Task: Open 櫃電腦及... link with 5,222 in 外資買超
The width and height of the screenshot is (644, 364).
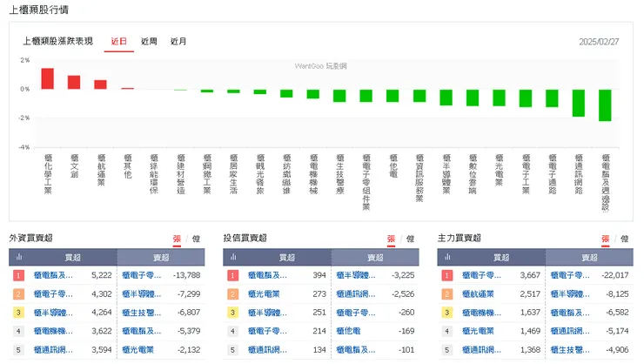Action: [53, 275]
